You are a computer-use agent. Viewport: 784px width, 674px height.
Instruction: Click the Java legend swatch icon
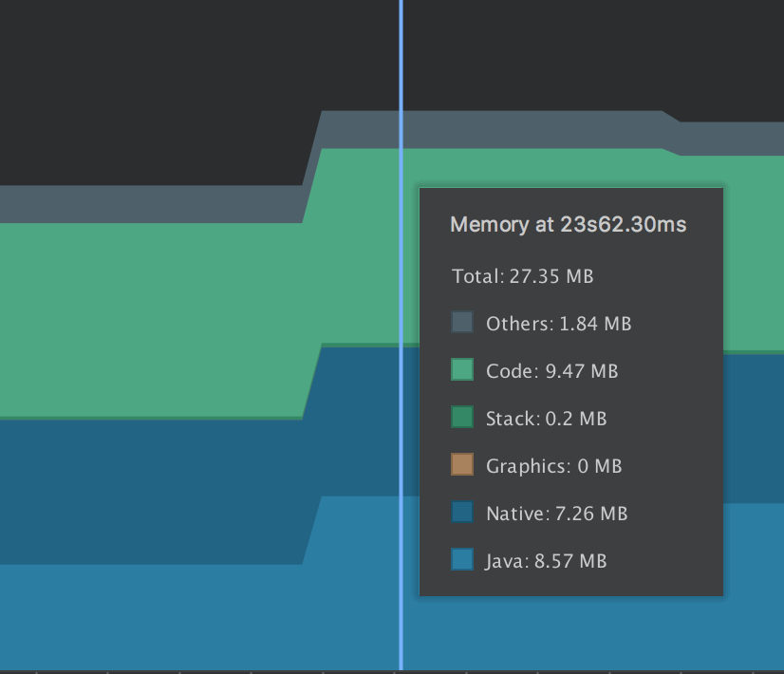point(462,559)
